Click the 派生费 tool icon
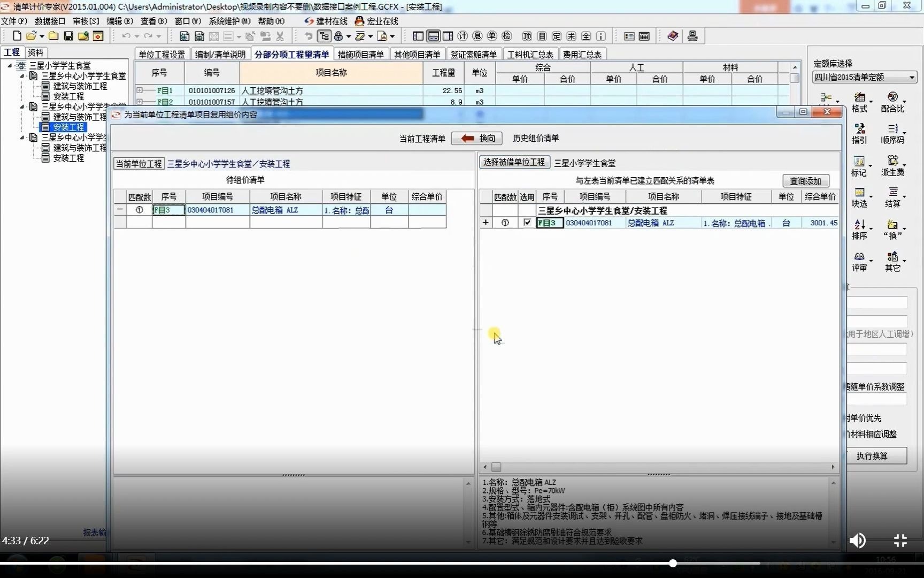Screen dimensions: 924x578 892,166
